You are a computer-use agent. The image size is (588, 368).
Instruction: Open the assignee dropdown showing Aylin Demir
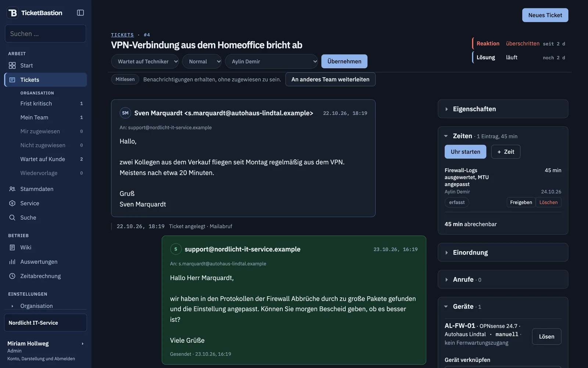[x=272, y=61]
